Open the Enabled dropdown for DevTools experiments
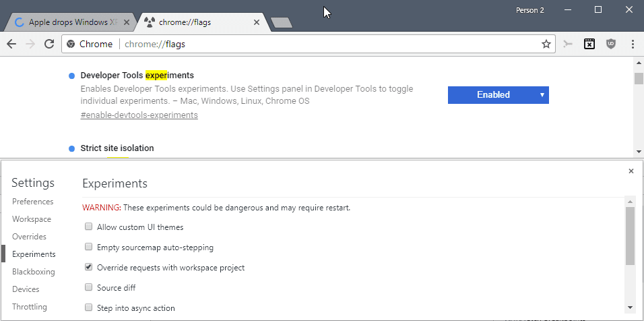644x321 pixels. coord(498,95)
